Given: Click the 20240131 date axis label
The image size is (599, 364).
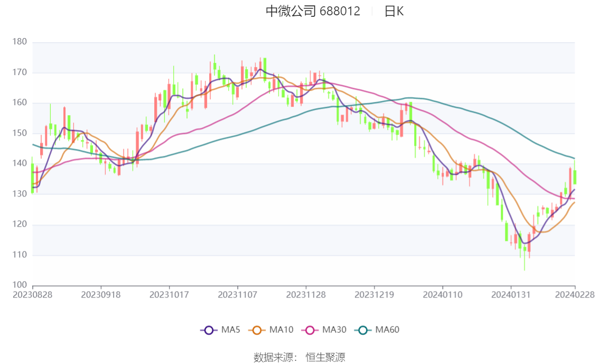Looking at the screenshot, I should (x=511, y=295).
